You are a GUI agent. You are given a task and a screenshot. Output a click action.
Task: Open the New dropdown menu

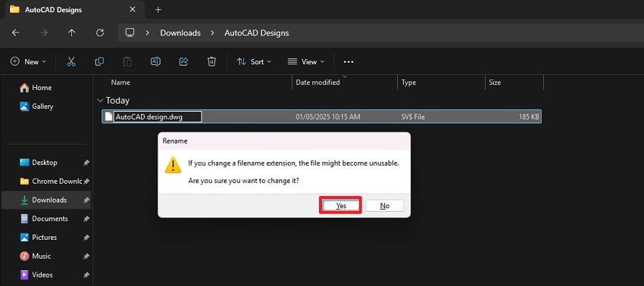tap(28, 61)
